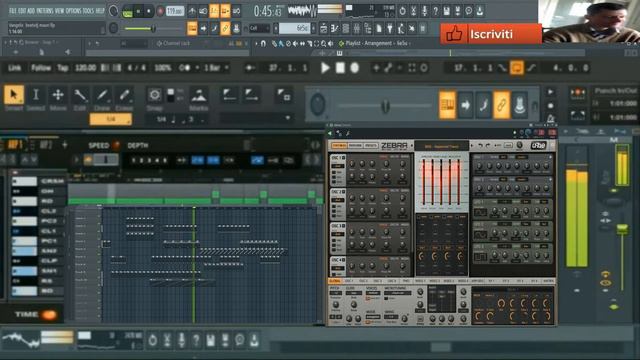Select the Smart pointer tool

point(14,95)
